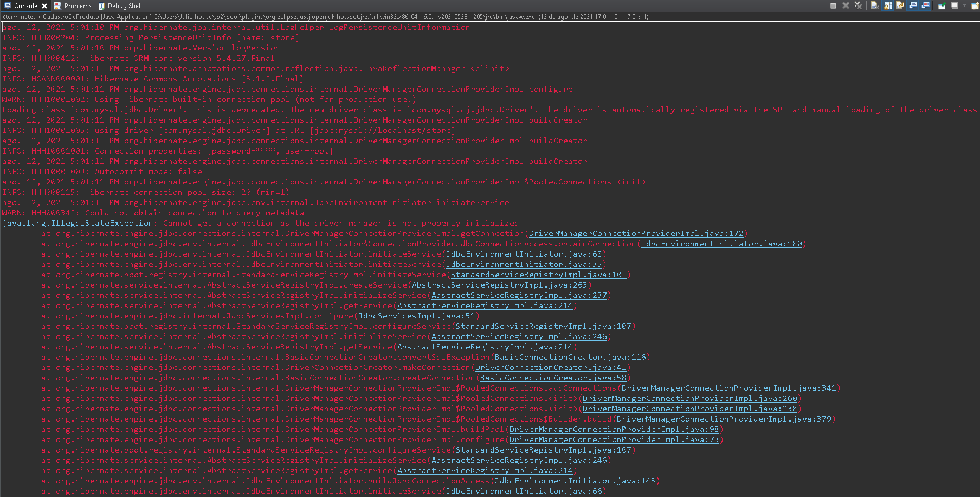
Task: Toggle Show Console on standard output
Action: pos(913,5)
